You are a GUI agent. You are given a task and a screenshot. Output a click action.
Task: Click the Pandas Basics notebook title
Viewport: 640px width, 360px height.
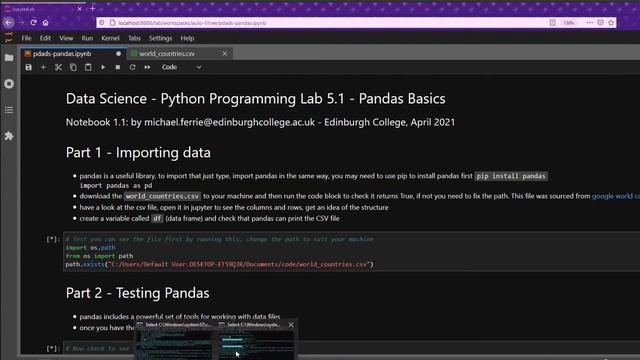[x=256, y=98]
